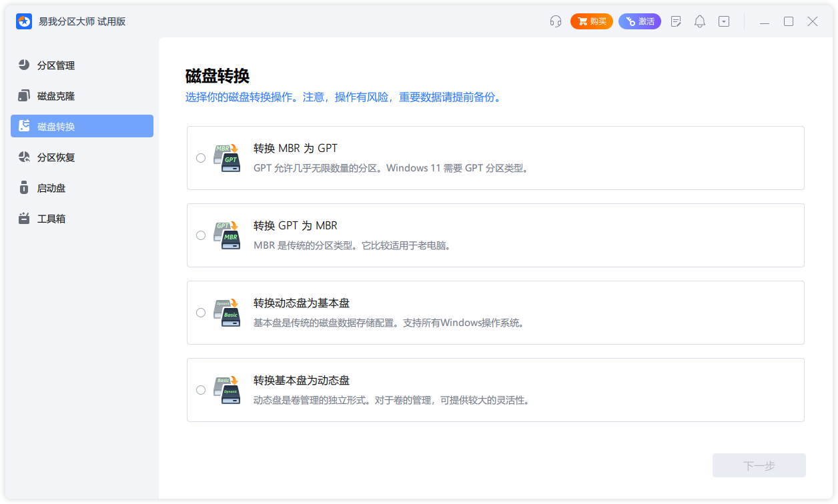This screenshot has height=504, width=838.
Task: Click the MBR to GPT conversion illustration
Action: 227,157
